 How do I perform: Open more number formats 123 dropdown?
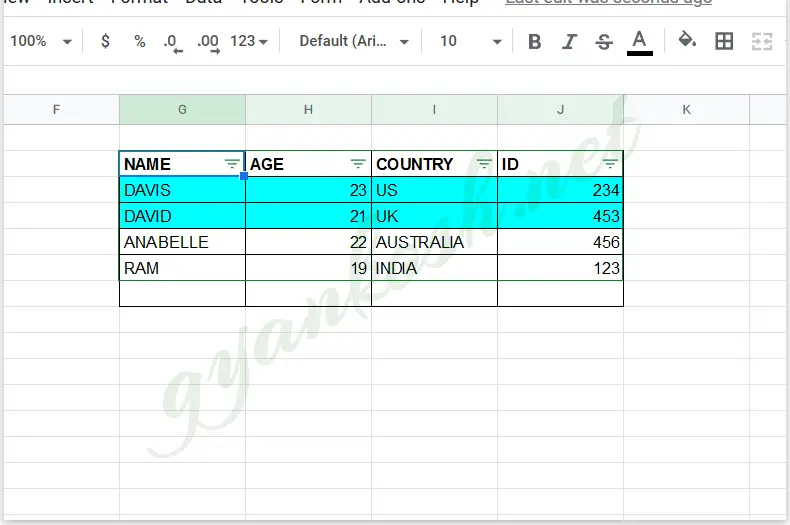249,41
